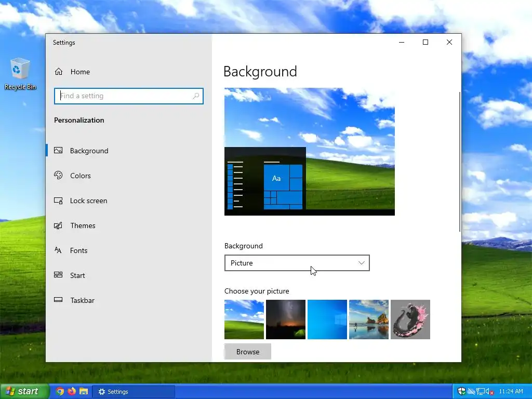This screenshot has height=399, width=532.
Task: Launch Firefox from the taskbar
Action: [72, 391]
